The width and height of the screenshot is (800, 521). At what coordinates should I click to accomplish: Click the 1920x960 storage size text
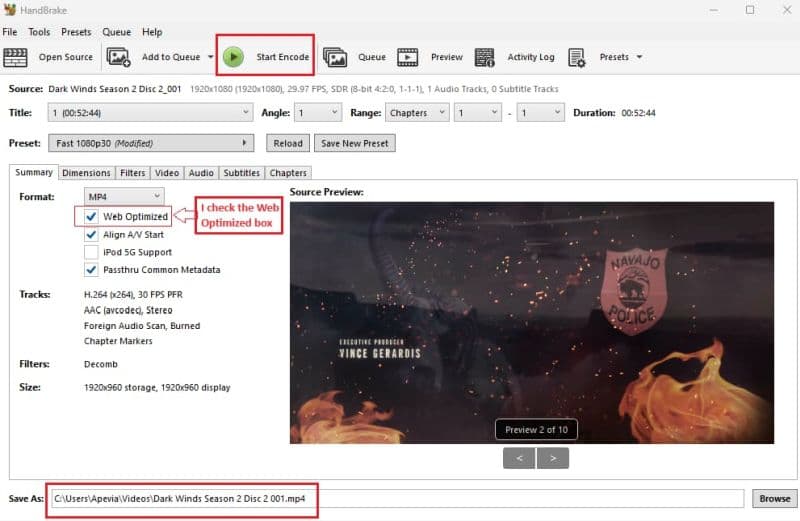157,387
